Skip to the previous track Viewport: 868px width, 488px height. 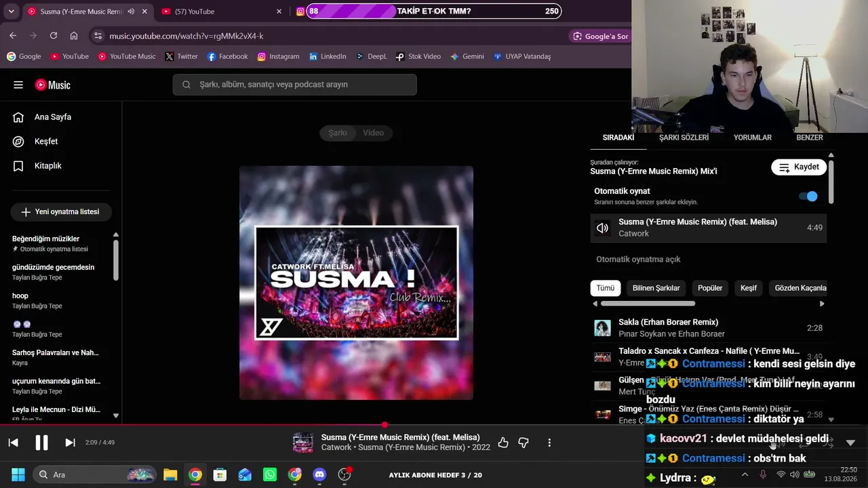pos(13,443)
